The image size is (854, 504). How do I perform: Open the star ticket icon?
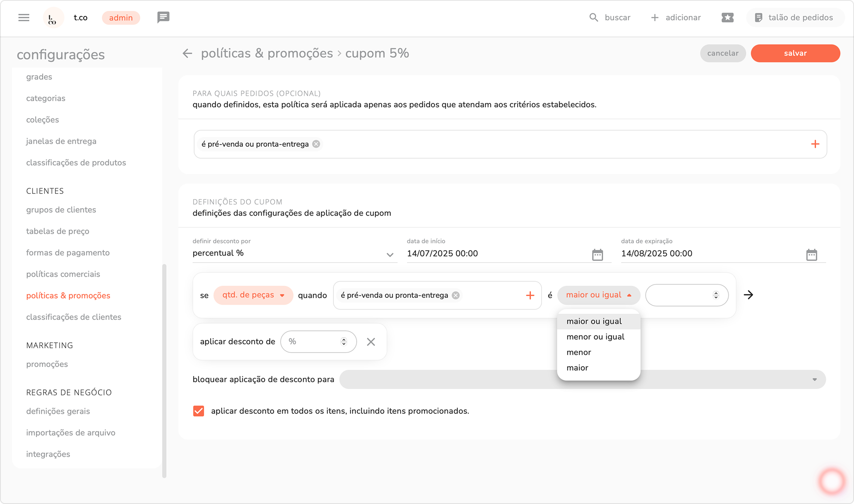pos(727,17)
